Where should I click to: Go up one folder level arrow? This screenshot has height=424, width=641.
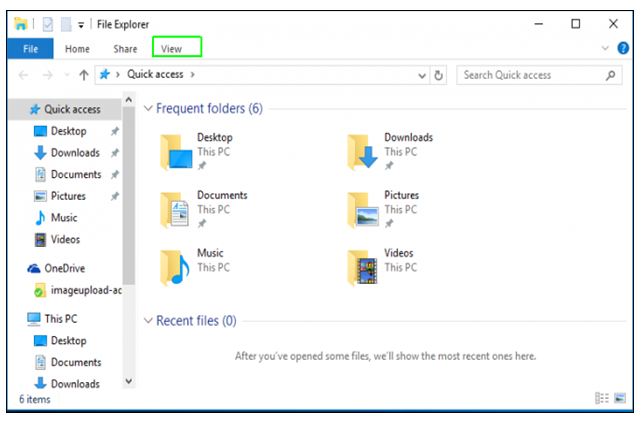84,75
